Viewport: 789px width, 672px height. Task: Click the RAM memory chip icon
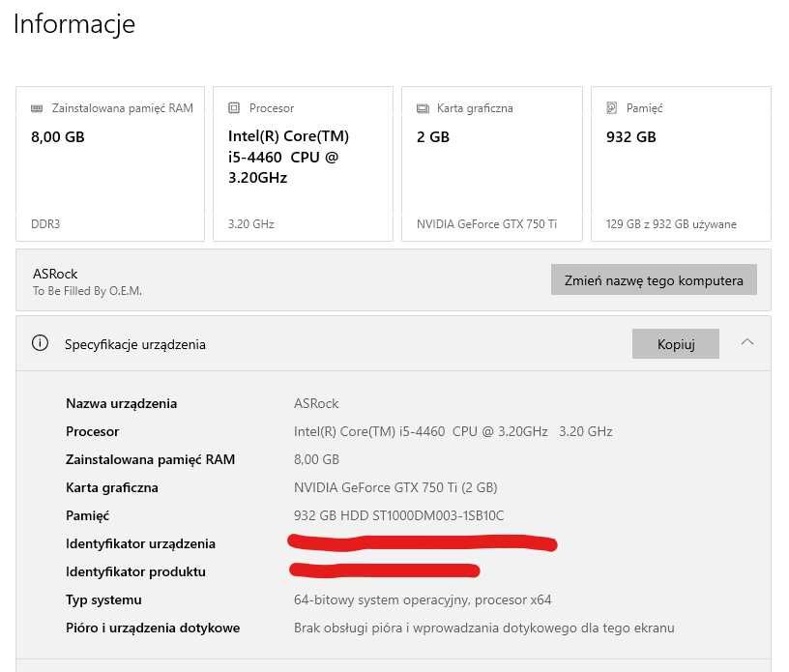pyautogui.click(x=38, y=108)
